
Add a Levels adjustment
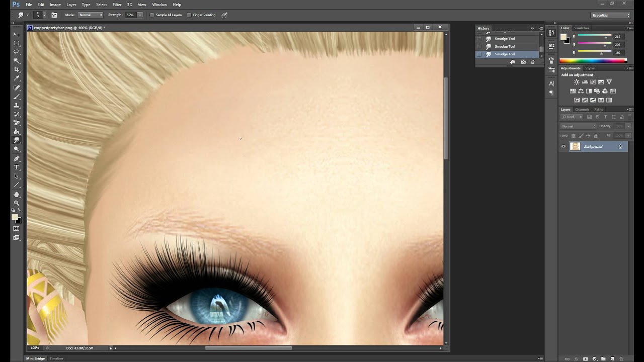[585, 82]
